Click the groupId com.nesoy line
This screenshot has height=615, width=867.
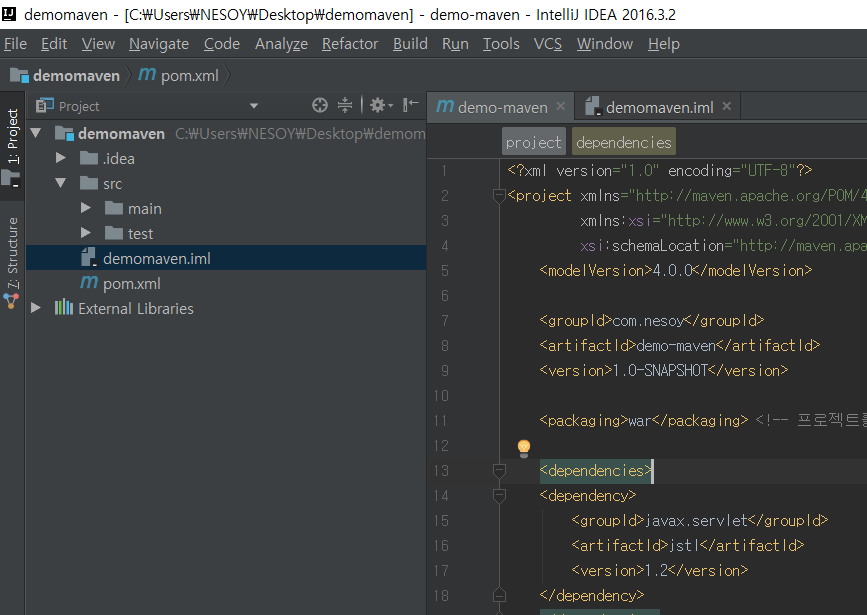[x=651, y=320]
